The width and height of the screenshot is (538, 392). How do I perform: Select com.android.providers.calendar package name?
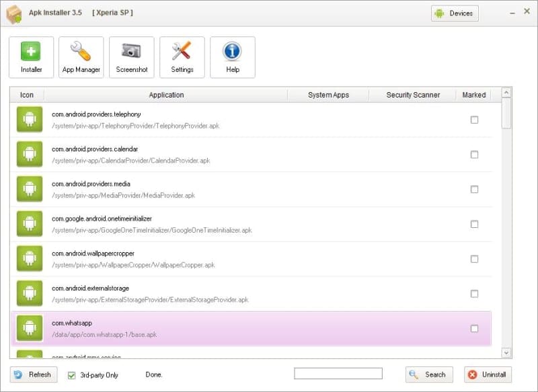[x=95, y=149]
